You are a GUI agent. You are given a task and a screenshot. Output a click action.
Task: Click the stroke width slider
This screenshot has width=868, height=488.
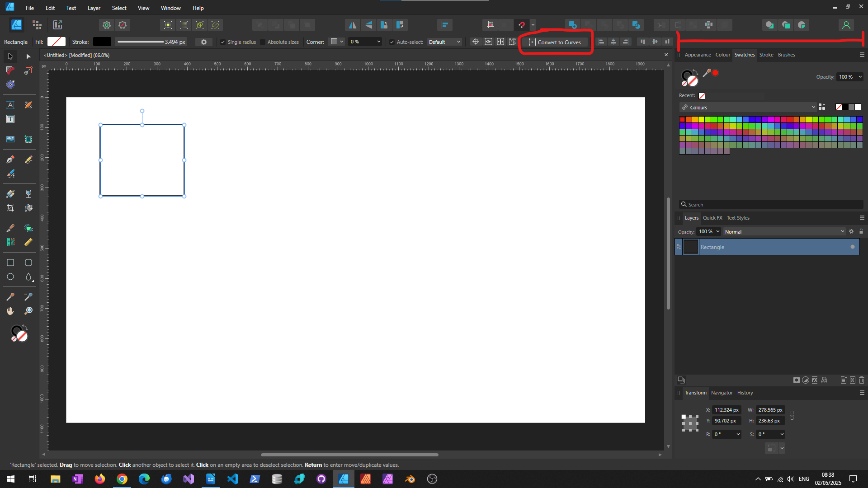pos(141,42)
